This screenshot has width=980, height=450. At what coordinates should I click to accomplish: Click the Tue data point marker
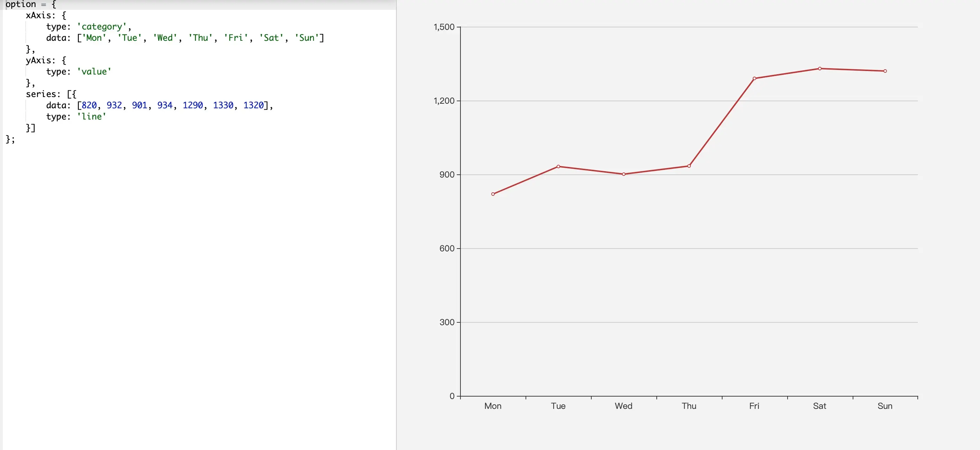pyautogui.click(x=558, y=167)
